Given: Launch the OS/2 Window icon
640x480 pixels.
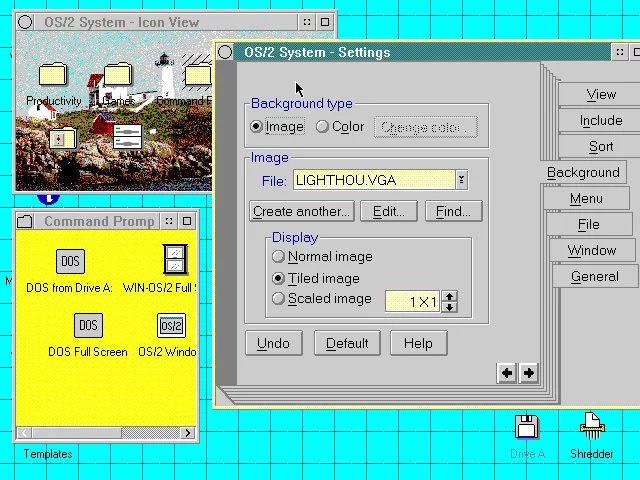Looking at the screenshot, I should pyautogui.click(x=171, y=325).
